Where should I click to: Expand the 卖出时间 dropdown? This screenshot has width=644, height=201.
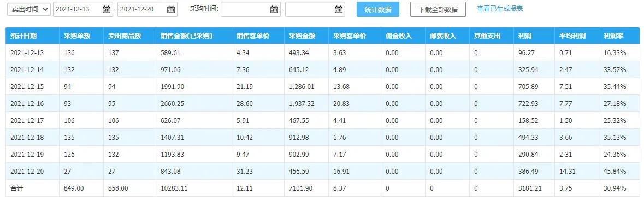[29, 9]
